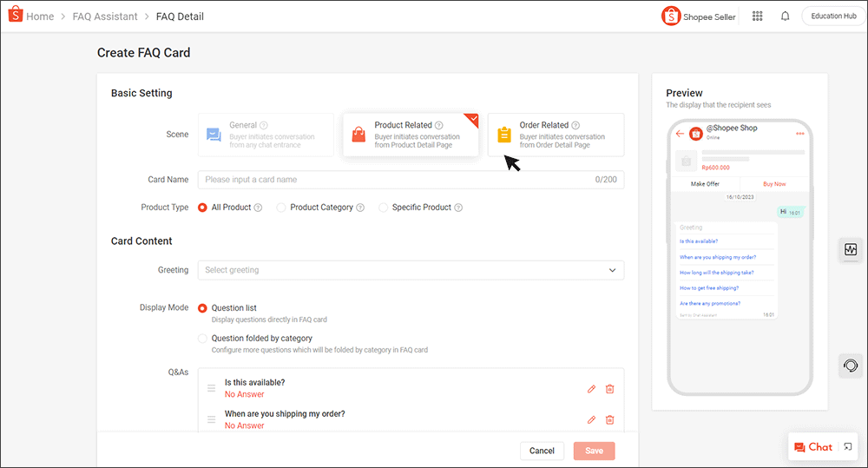Open three-dot menu in phone preview
868x468 pixels.
tap(800, 134)
